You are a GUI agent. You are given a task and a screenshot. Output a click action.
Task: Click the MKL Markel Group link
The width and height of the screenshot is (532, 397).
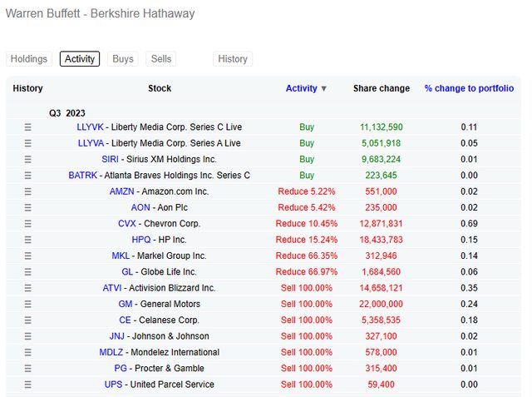point(120,256)
